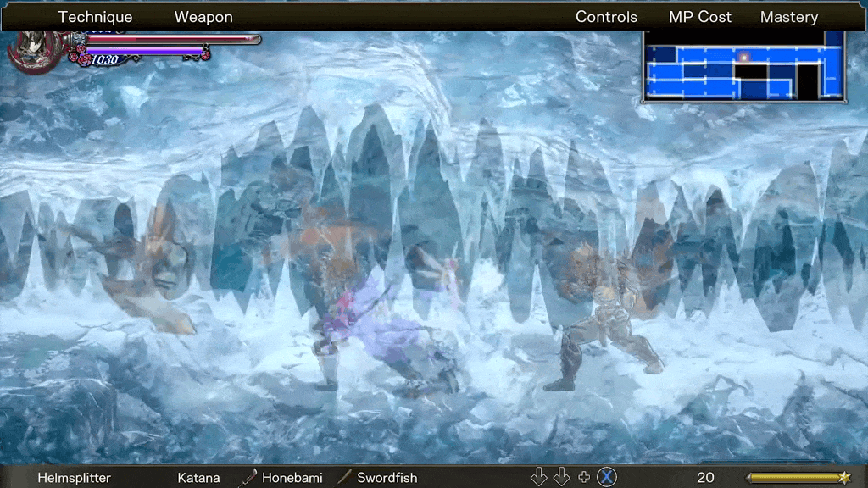
Task: Click the Swordfish weapon icon
Action: pyautogui.click(x=343, y=477)
